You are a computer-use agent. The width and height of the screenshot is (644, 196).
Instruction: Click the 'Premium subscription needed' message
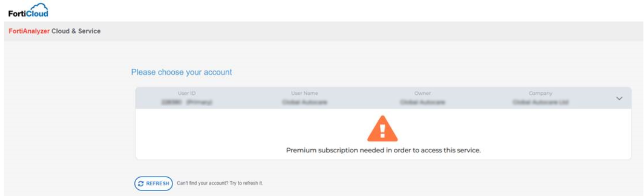pyautogui.click(x=384, y=150)
